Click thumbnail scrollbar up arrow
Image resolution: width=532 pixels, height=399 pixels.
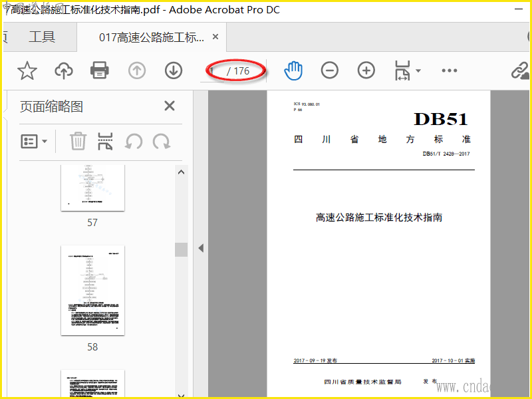coord(181,172)
